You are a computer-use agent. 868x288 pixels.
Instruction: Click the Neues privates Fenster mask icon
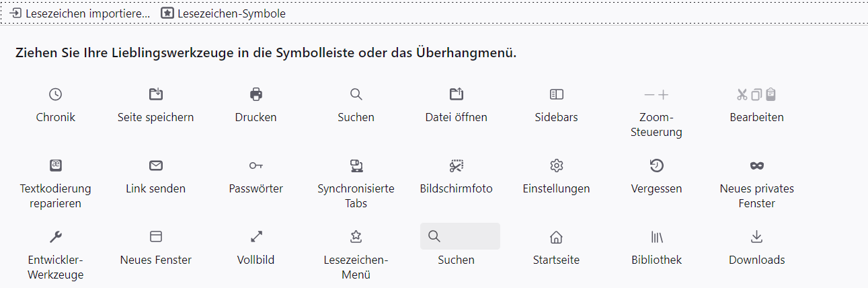click(757, 166)
